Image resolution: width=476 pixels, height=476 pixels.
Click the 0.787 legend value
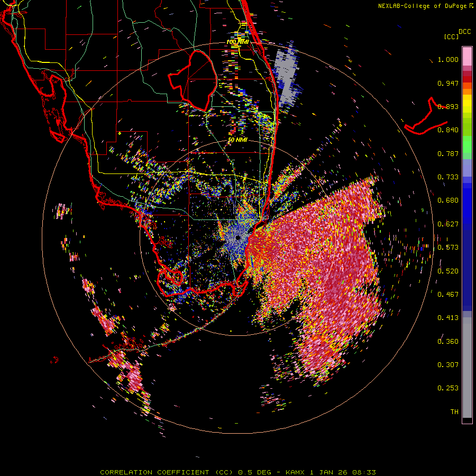(x=448, y=153)
